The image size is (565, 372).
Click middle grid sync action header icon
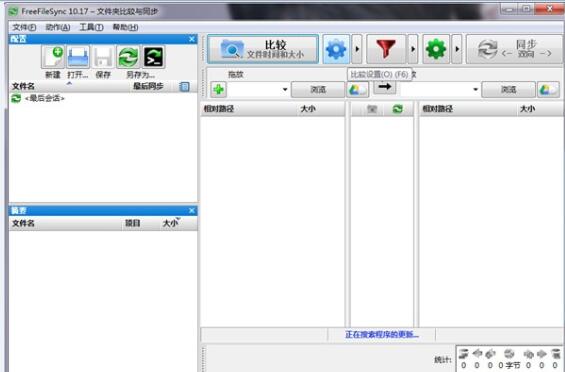pos(397,109)
